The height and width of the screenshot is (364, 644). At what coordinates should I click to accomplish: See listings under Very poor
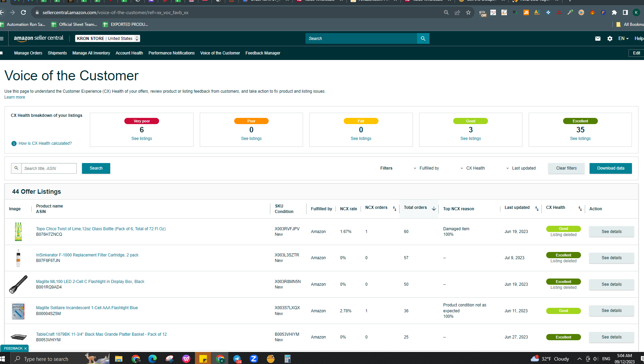tap(142, 139)
